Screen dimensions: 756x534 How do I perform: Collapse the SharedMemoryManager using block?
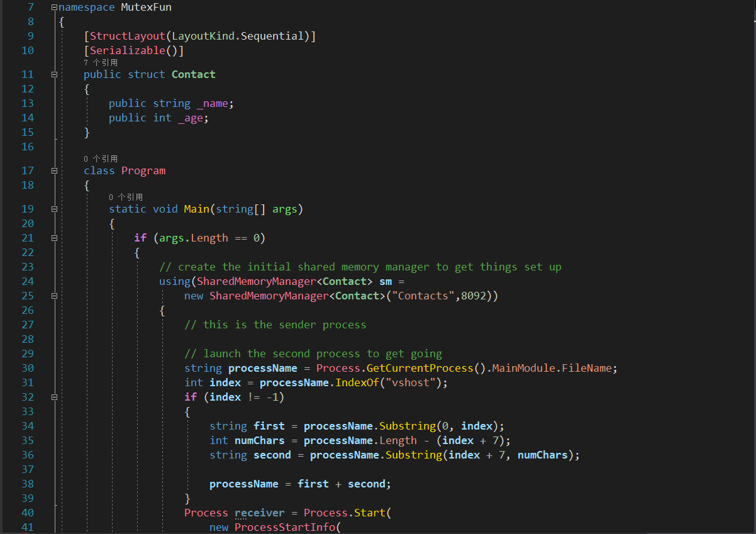[54, 296]
